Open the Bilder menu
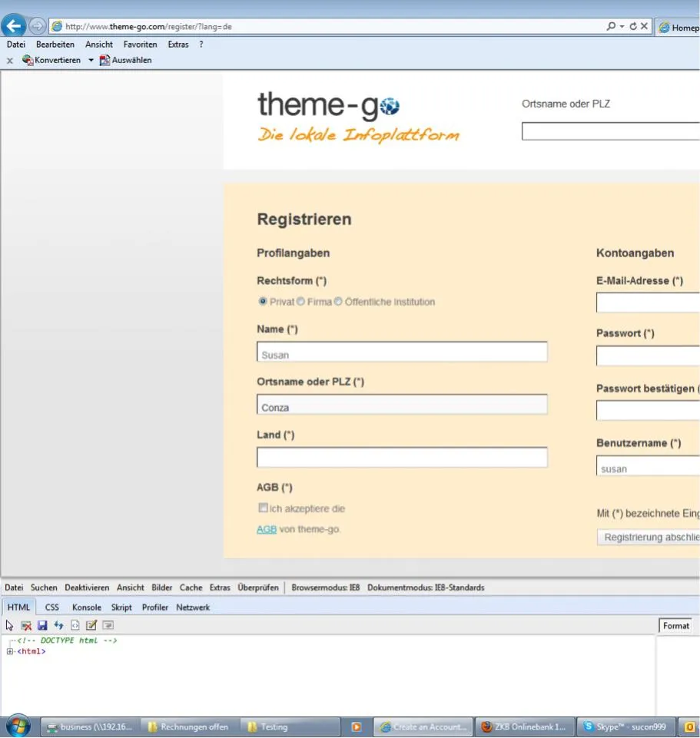 [x=161, y=587]
